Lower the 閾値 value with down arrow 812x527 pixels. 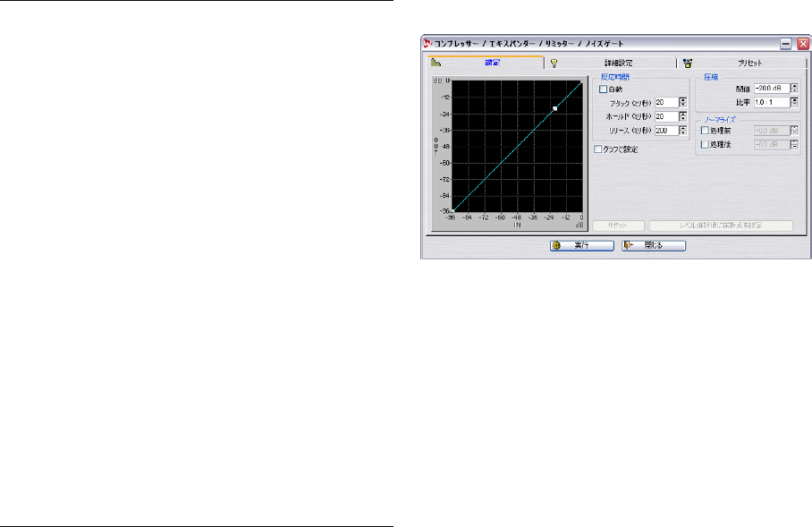(x=794, y=91)
